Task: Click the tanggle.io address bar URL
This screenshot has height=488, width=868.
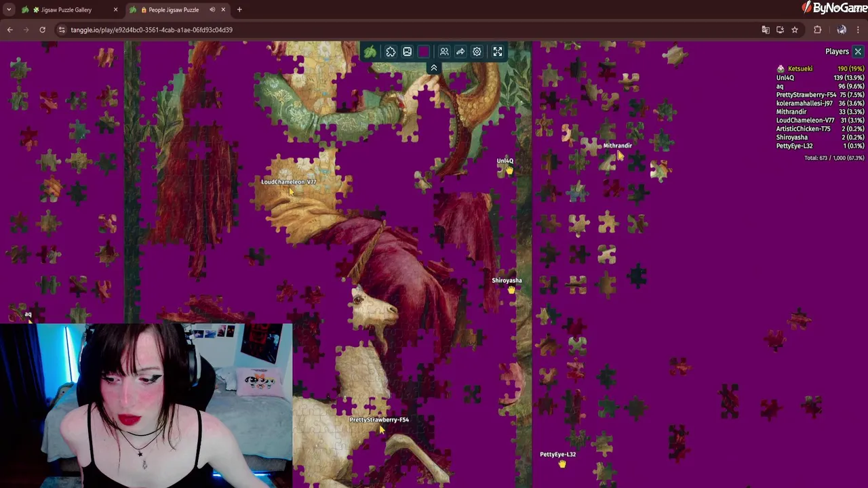Action: (152, 30)
